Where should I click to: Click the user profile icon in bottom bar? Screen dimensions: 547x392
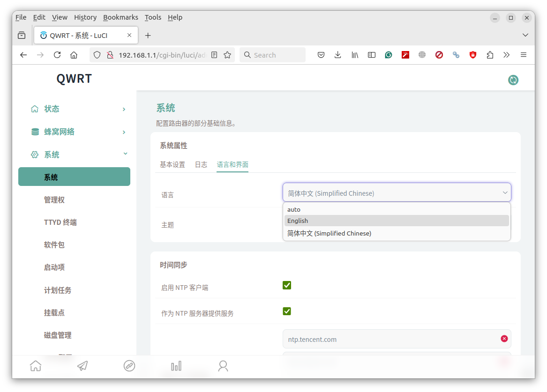pyautogui.click(x=223, y=366)
